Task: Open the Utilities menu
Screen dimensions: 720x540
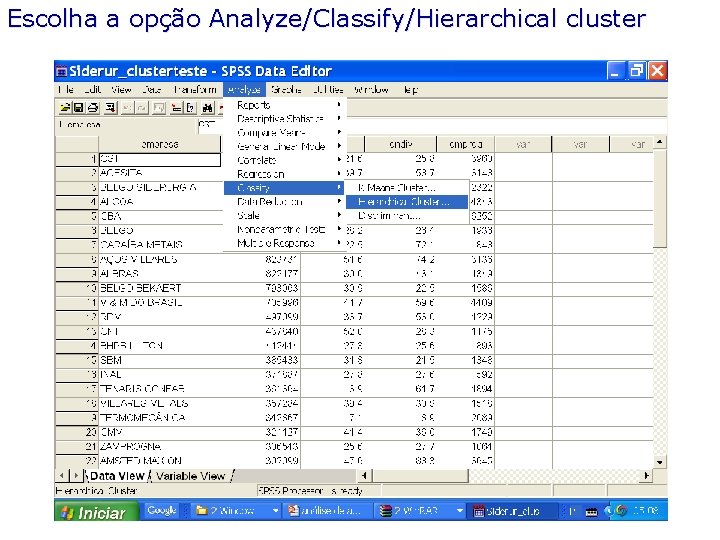Action: tap(328, 90)
